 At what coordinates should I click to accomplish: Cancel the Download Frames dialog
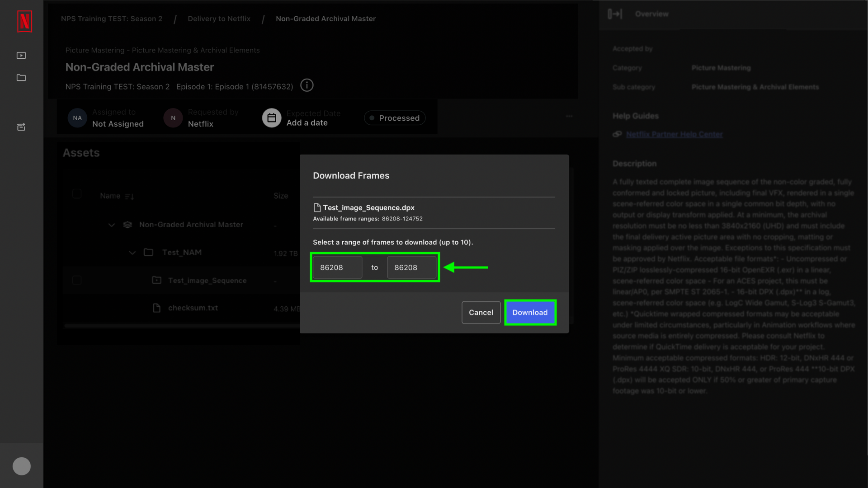481,312
